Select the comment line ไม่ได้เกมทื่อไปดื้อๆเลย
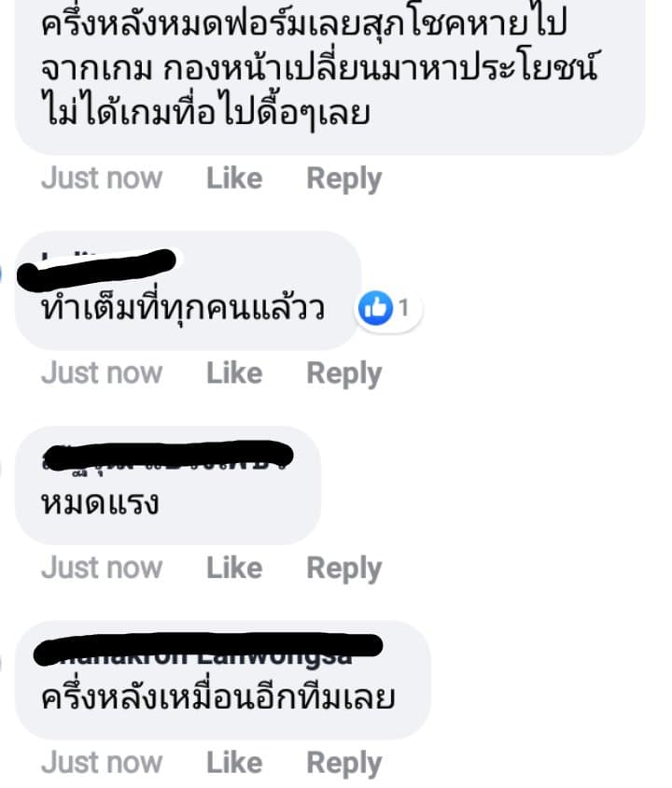672x788 pixels. pyautogui.click(x=205, y=111)
